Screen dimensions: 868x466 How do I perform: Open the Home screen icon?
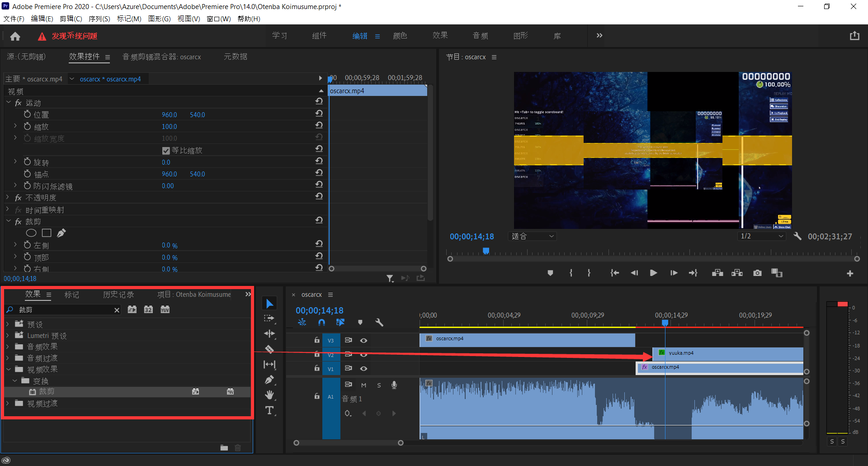coord(15,36)
